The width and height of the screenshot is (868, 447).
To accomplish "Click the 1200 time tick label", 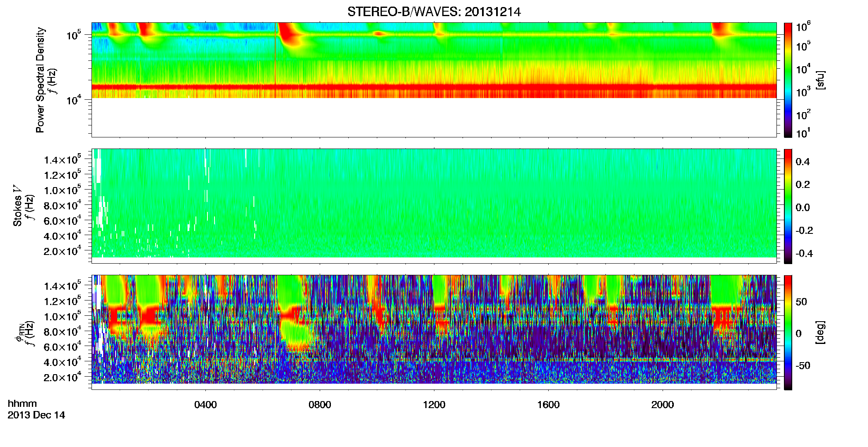I will (434, 405).
